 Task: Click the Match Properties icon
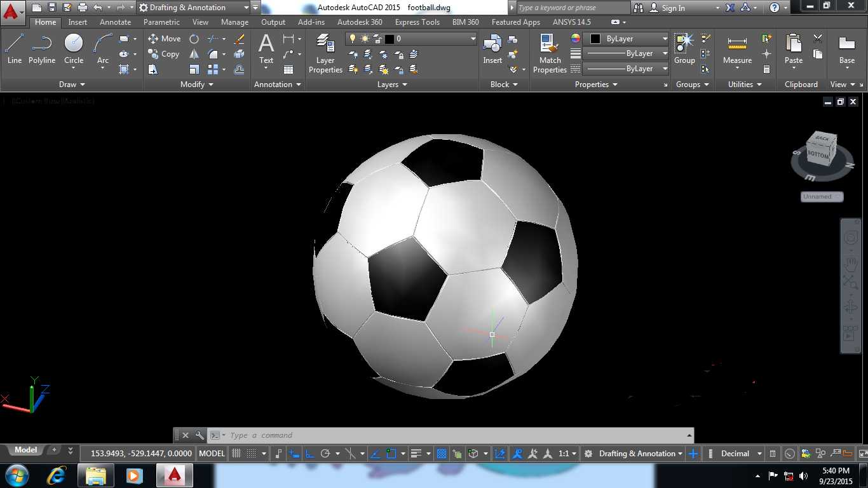(550, 53)
